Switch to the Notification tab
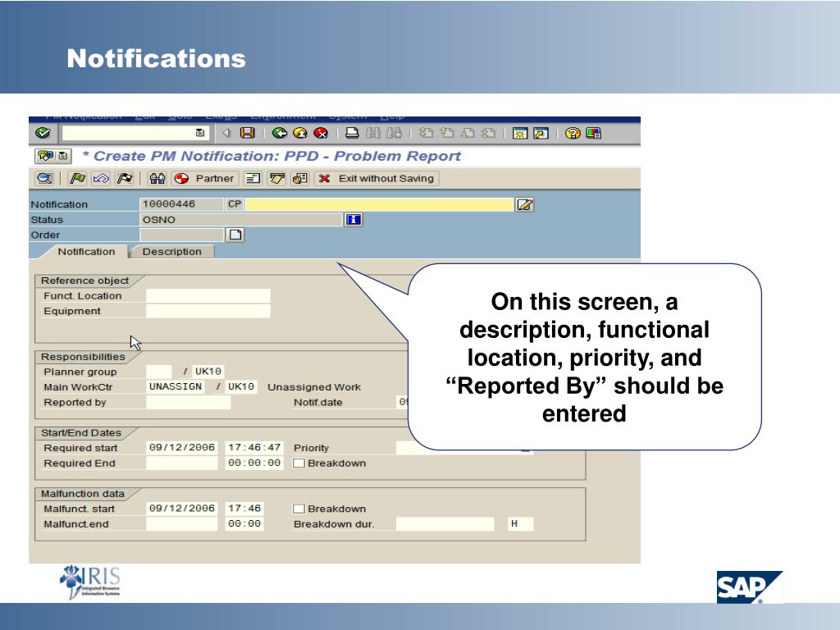 coord(86,252)
